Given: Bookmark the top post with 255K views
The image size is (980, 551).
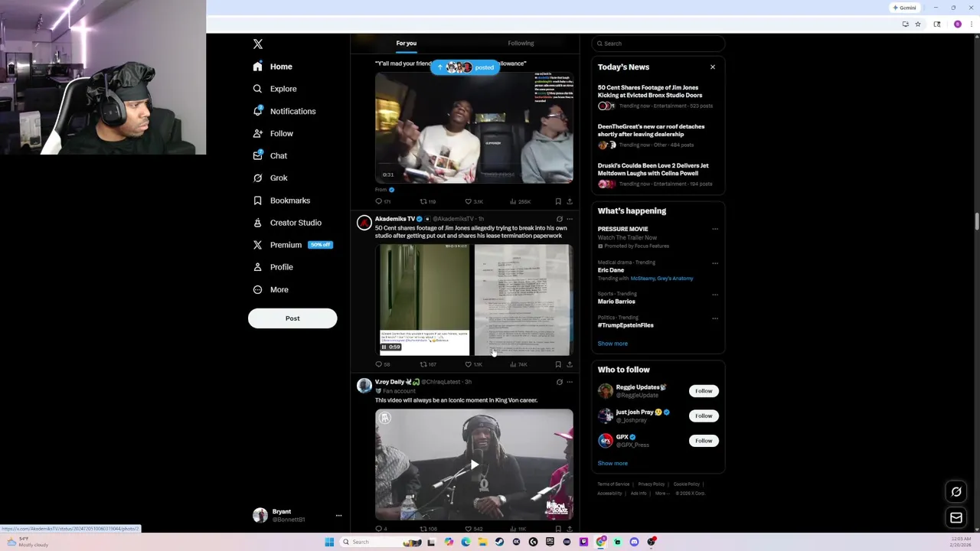Looking at the screenshot, I should pyautogui.click(x=558, y=201).
